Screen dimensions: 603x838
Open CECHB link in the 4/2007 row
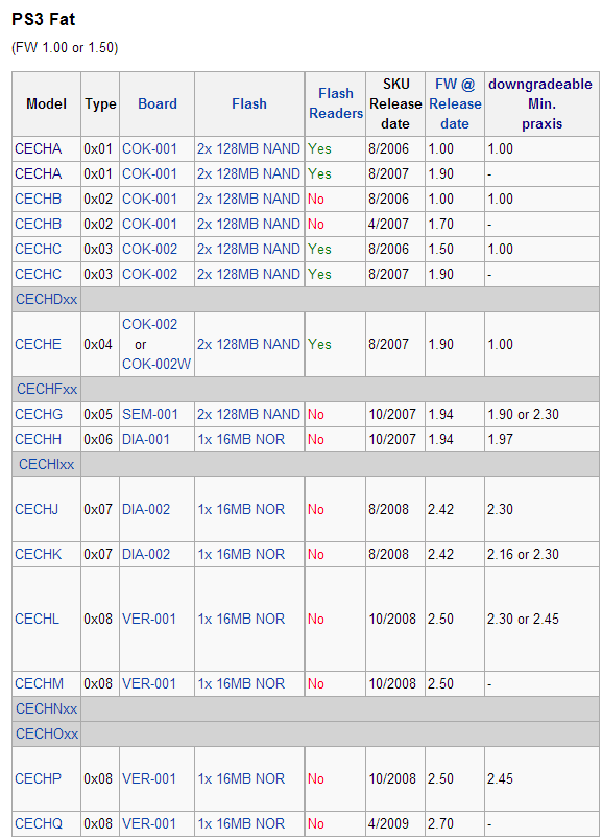pyautogui.click(x=38, y=224)
